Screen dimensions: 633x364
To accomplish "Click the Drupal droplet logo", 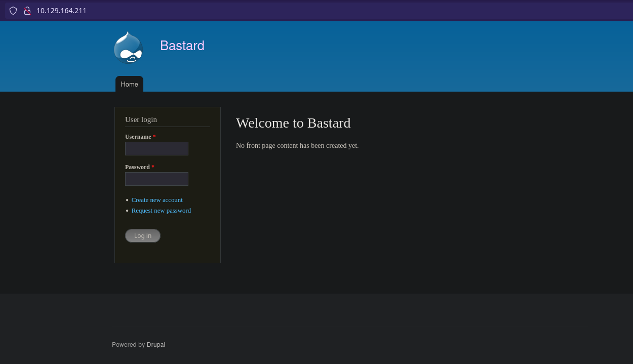I will click(x=128, y=48).
